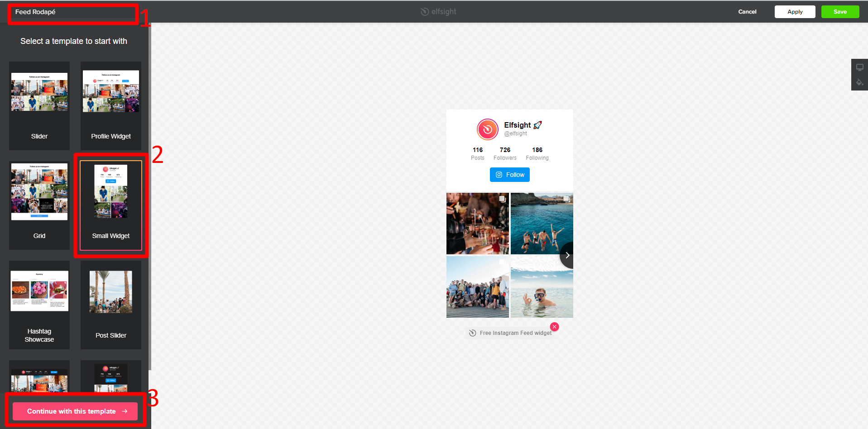Select the Hashtag Showcase template
The image size is (868, 429).
(39, 305)
